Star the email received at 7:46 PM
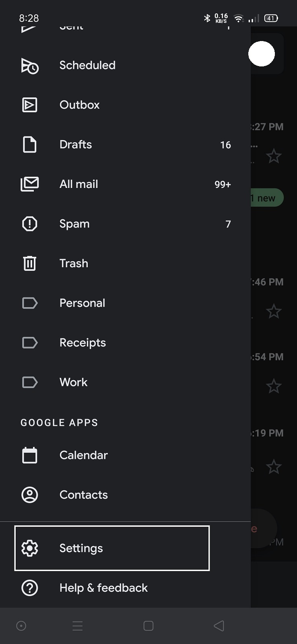Viewport: 297px width, 644px height. [x=274, y=311]
